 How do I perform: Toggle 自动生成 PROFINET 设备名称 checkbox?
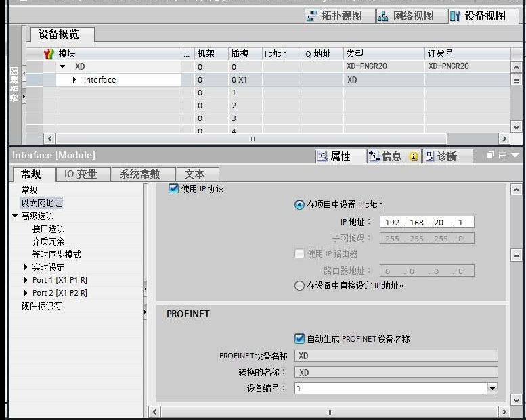coord(299,339)
